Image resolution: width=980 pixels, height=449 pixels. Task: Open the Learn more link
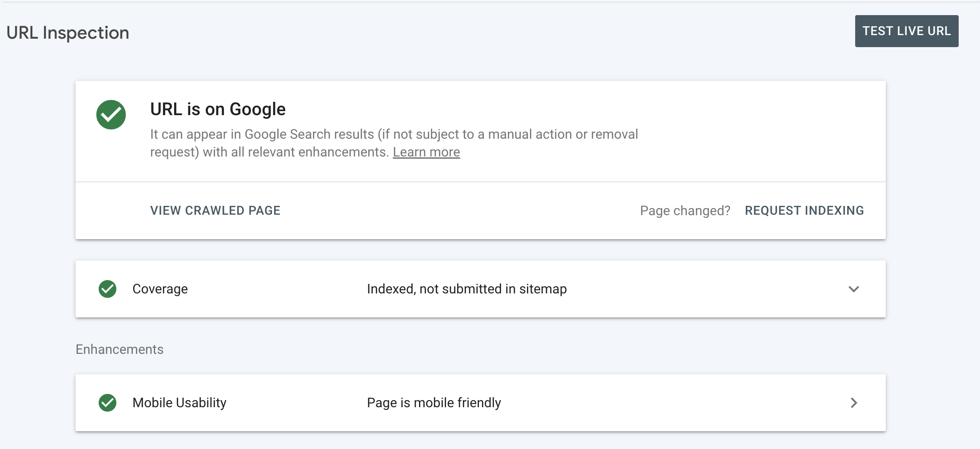pyautogui.click(x=426, y=152)
